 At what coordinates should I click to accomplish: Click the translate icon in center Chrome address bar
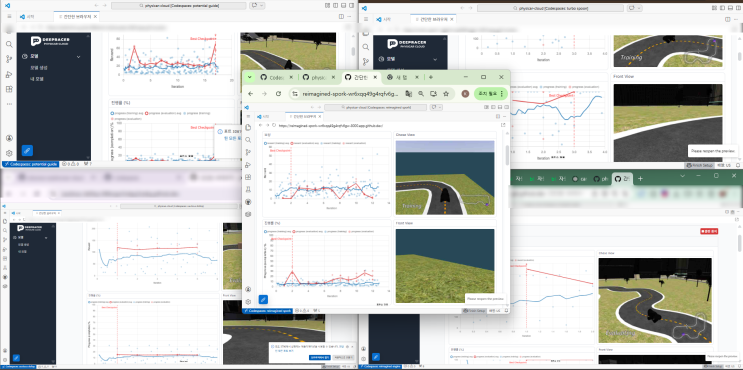tap(408, 94)
